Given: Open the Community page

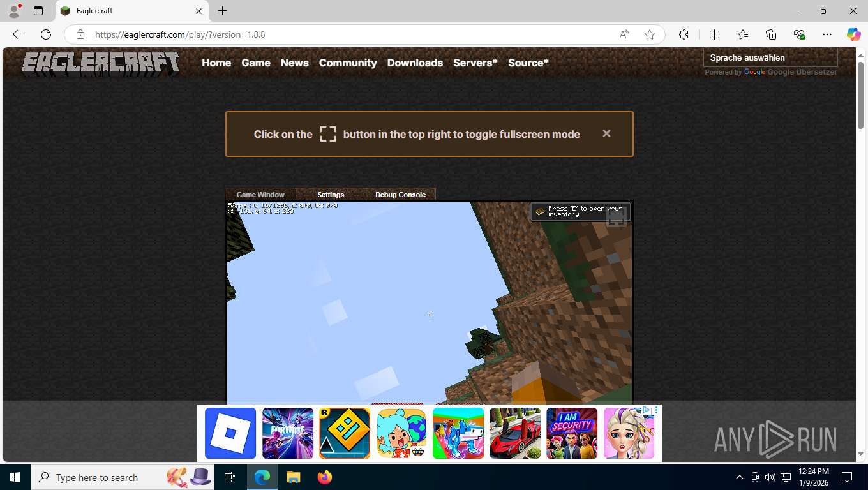Looking at the screenshot, I should (x=348, y=63).
